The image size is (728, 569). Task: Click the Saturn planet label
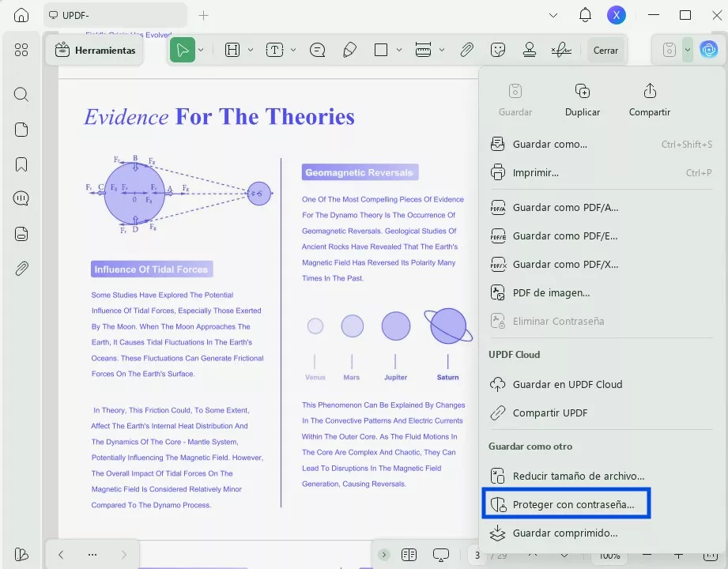pyautogui.click(x=447, y=377)
